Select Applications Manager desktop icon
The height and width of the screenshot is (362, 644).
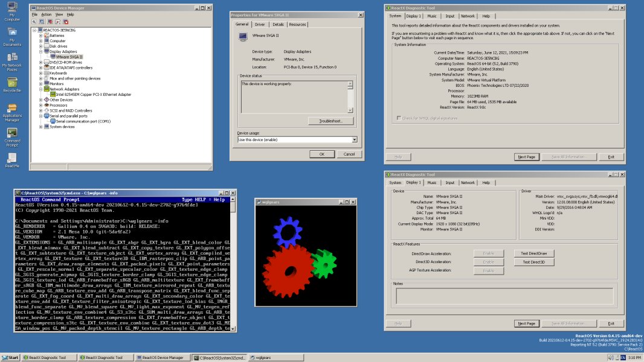coord(12,113)
